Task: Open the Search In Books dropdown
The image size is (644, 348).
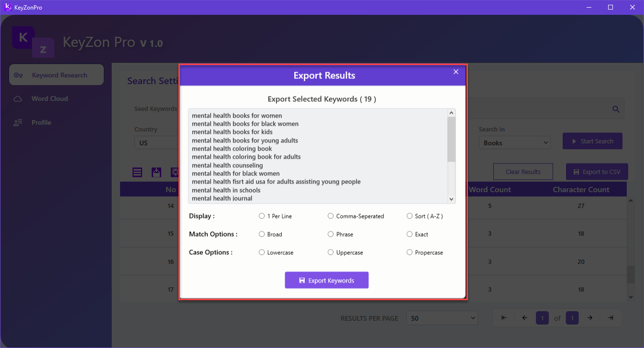Action: (x=515, y=142)
